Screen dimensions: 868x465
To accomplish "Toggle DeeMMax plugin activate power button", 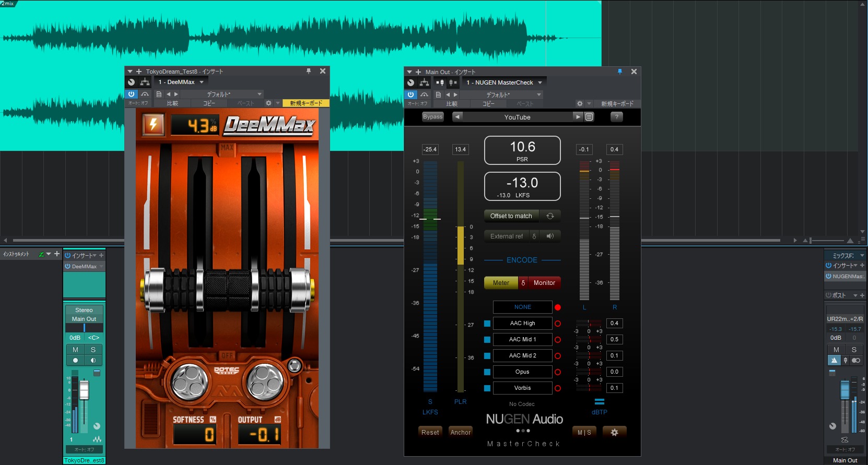I will pyautogui.click(x=131, y=94).
